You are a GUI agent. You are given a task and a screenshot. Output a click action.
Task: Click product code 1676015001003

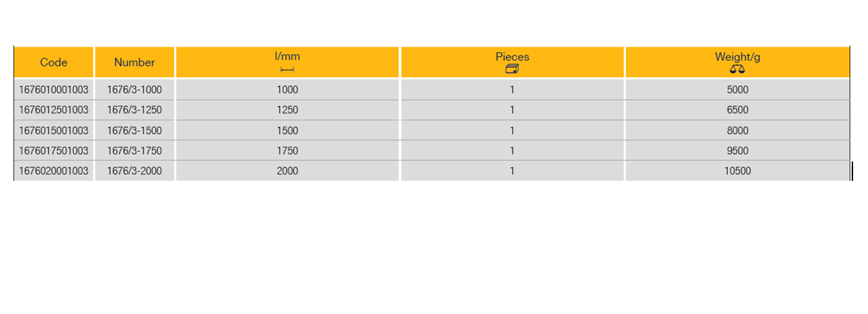pos(55,130)
